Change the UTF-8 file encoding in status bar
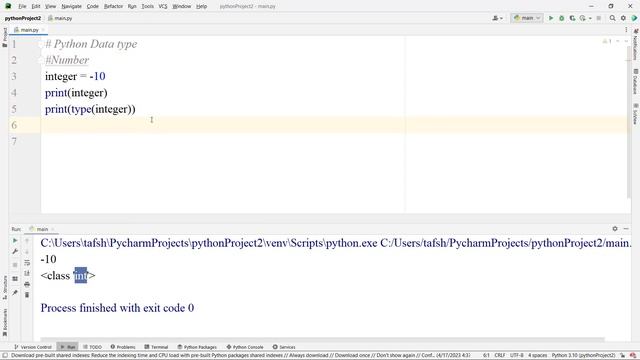The width and height of the screenshot is (640, 360). pos(516,356)
